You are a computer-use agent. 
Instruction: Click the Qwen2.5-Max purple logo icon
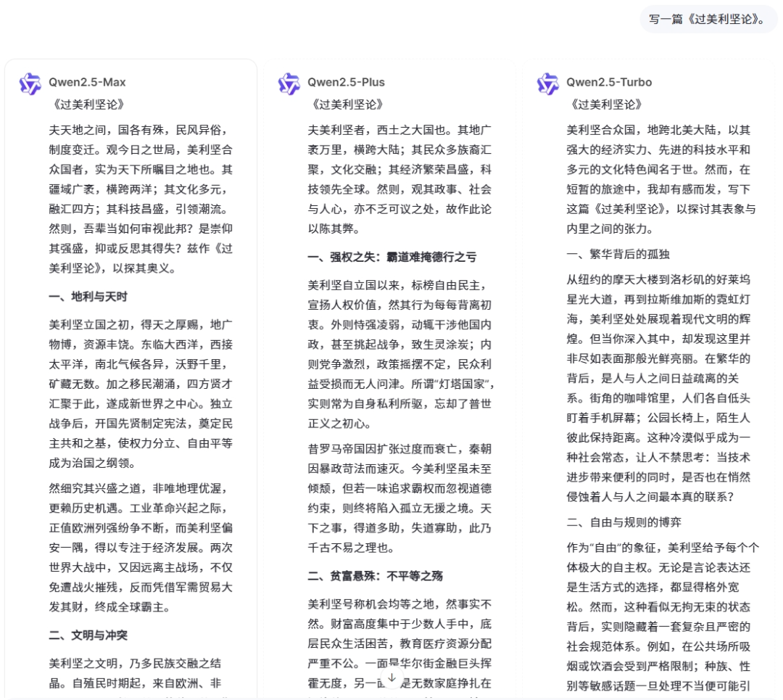pos(30,83)
